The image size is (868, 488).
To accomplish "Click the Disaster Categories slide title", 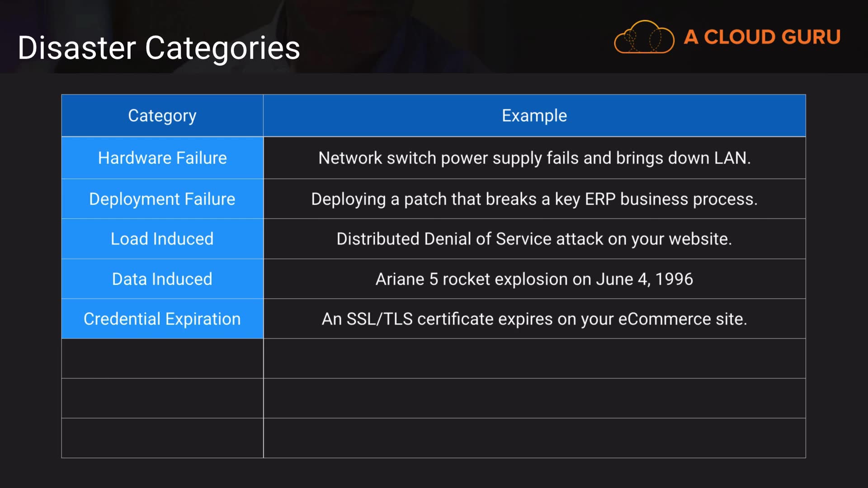I will click(159, 48).
